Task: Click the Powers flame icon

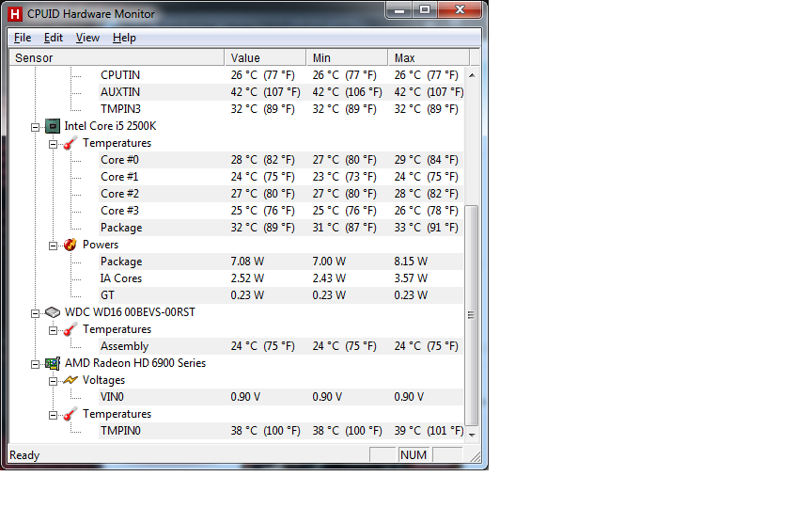Action: coord(70,245)
